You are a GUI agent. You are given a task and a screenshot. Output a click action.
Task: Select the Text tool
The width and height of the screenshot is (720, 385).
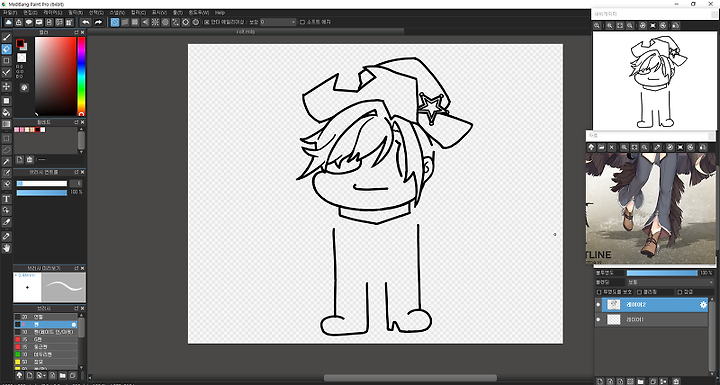(x=6, y=199)
